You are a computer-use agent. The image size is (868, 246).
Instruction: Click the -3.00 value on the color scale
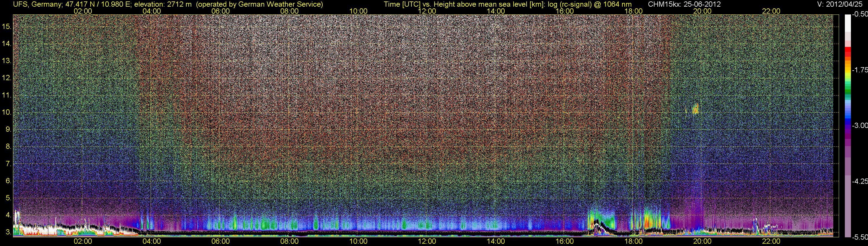[860, 125]
